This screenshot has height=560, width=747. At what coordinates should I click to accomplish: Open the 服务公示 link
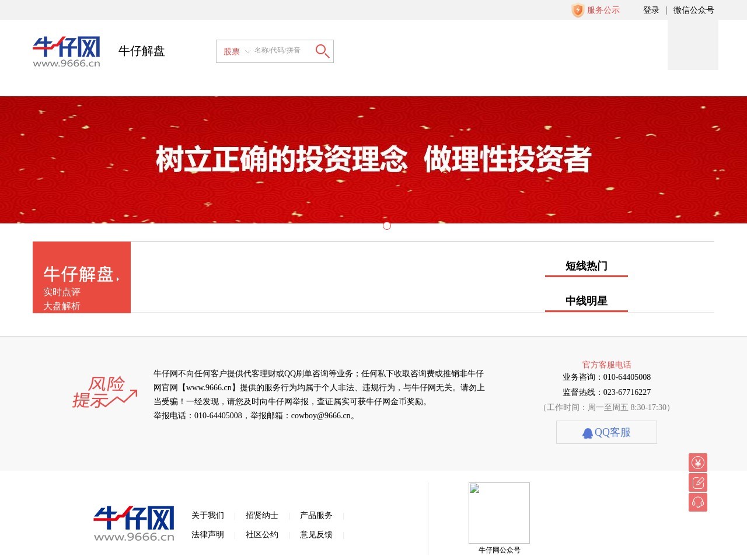[603, 10]
